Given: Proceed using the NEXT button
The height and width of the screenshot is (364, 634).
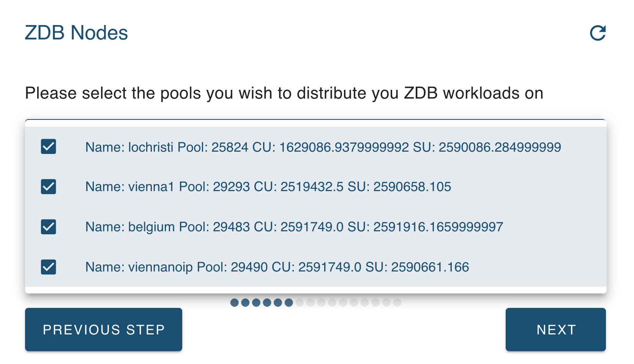Looking at the screenshot, I should [x=555, y=329].
